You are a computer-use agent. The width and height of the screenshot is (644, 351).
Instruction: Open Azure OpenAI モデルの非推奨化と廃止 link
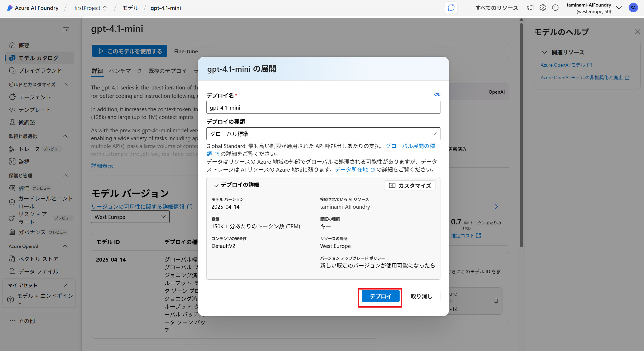[585, 77]
